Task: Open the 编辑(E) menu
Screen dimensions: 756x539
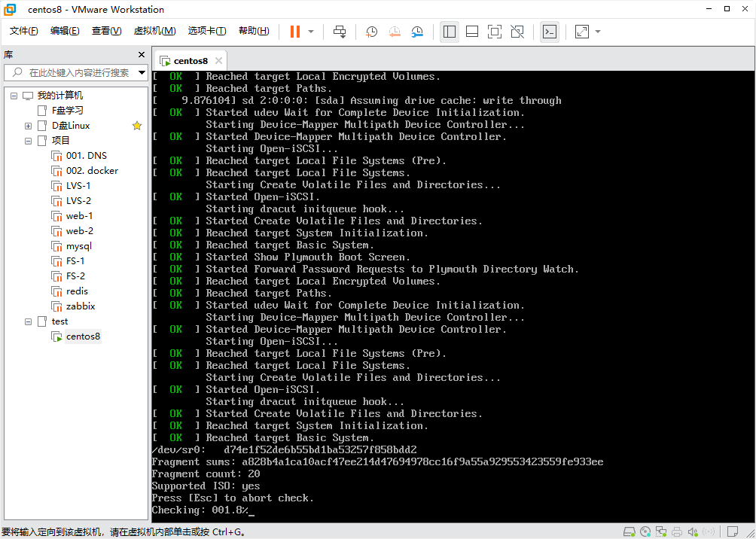Action: (x=65, y=31)
